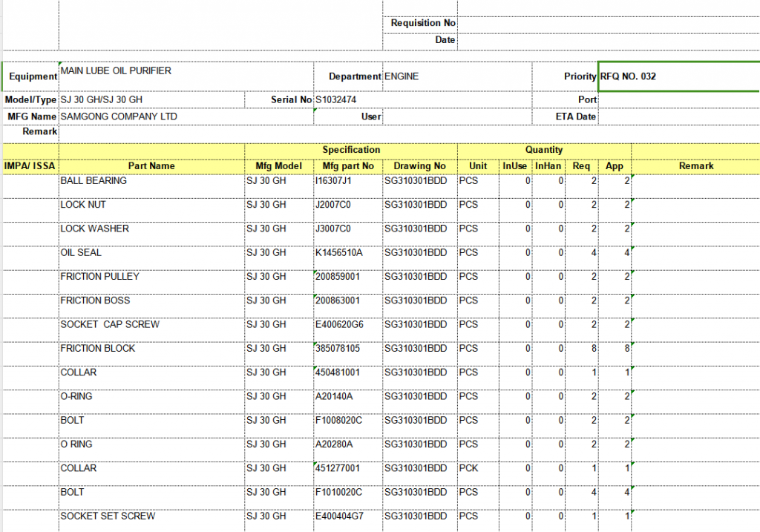Image resolution: width=760 pixels, height=532 pixels.
Task: Select the IMPA/ ISSA column header
Action: 30,166
